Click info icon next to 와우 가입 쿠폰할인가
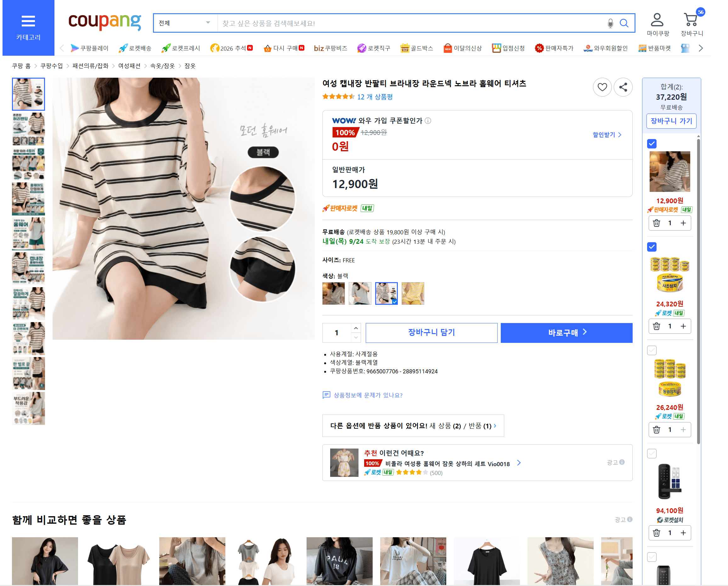 point(428,121)
